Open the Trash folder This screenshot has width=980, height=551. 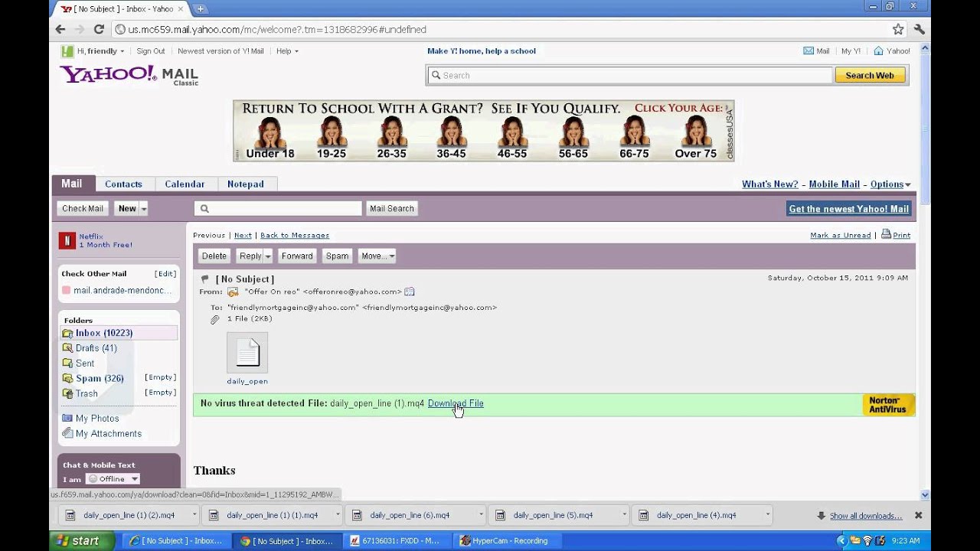[x=87, y=393]
